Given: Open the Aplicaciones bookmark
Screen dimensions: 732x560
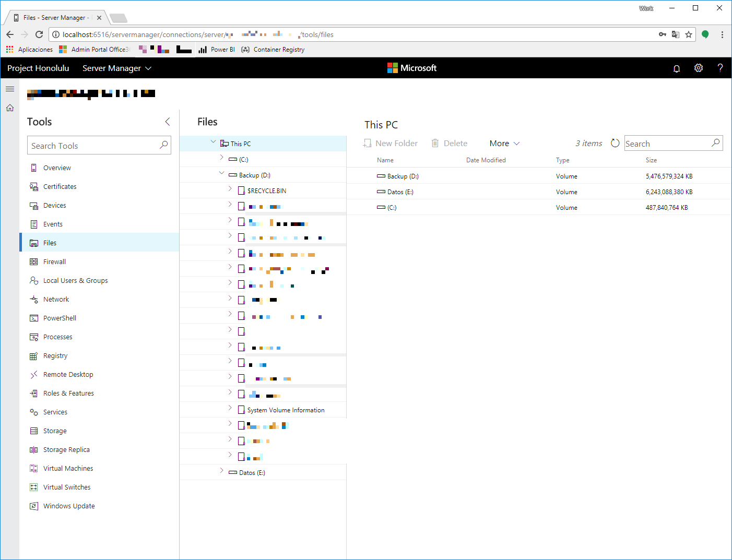Looking at the screenshot, I should click(x=30, y=50).
